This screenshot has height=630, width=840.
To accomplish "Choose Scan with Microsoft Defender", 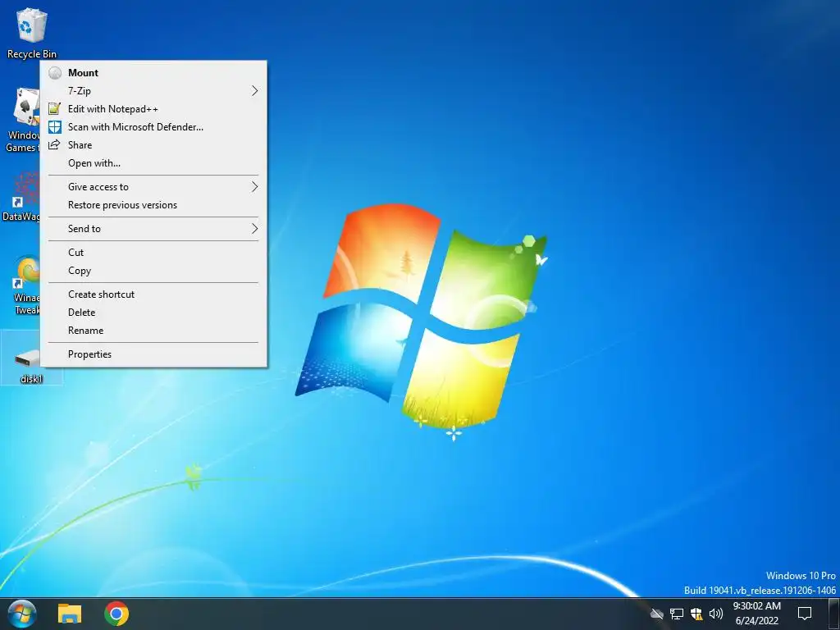I will 153,127.
